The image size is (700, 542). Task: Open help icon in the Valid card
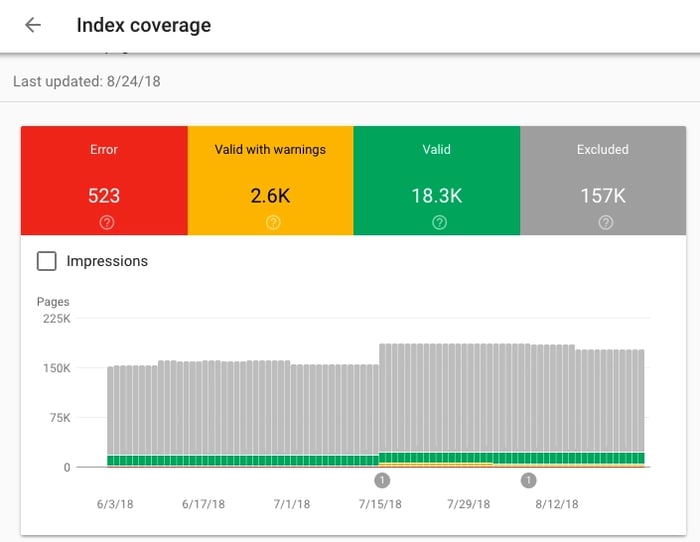tap(437, 222)
